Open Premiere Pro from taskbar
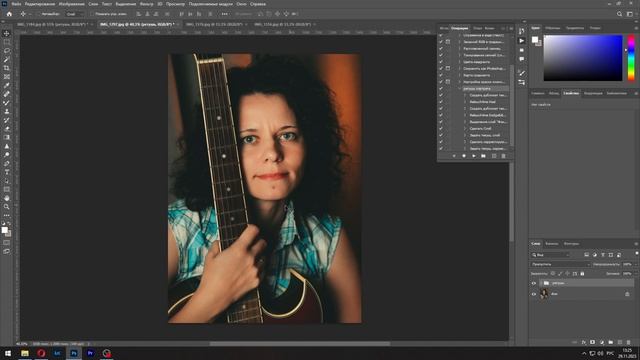The height and width of the screenshot is (360, 640). tap(90, 353)
